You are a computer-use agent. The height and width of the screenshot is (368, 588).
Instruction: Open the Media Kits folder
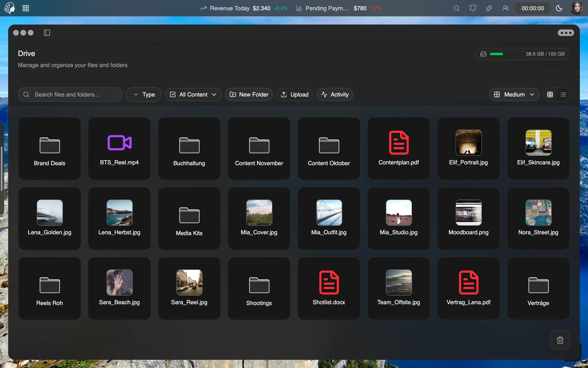(189, 219)
